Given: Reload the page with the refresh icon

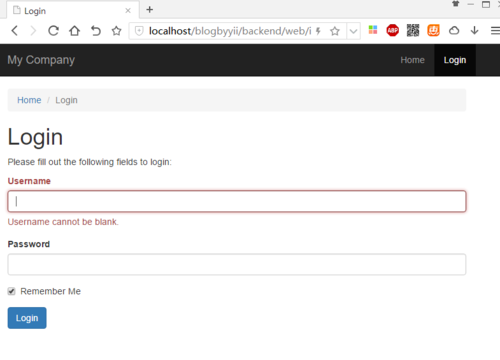Looking at the screenshot, I should click(x=53, y=31).
